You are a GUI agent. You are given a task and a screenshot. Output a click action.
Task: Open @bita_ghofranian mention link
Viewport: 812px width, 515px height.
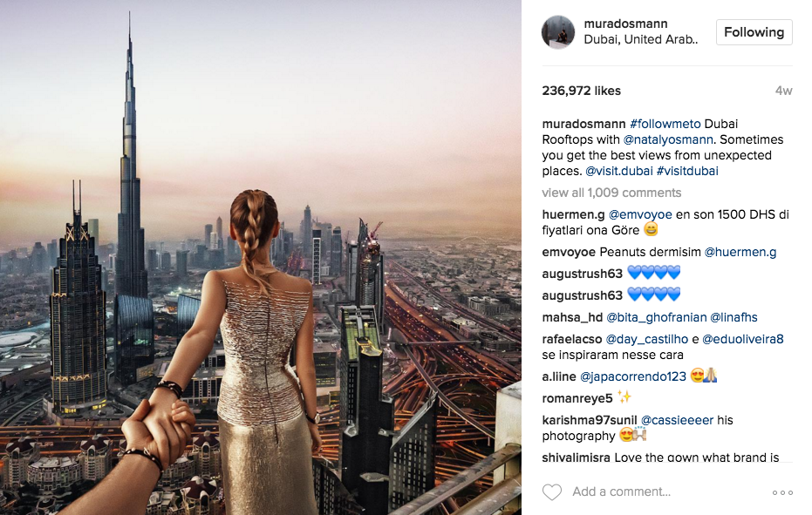pos(656,318)
